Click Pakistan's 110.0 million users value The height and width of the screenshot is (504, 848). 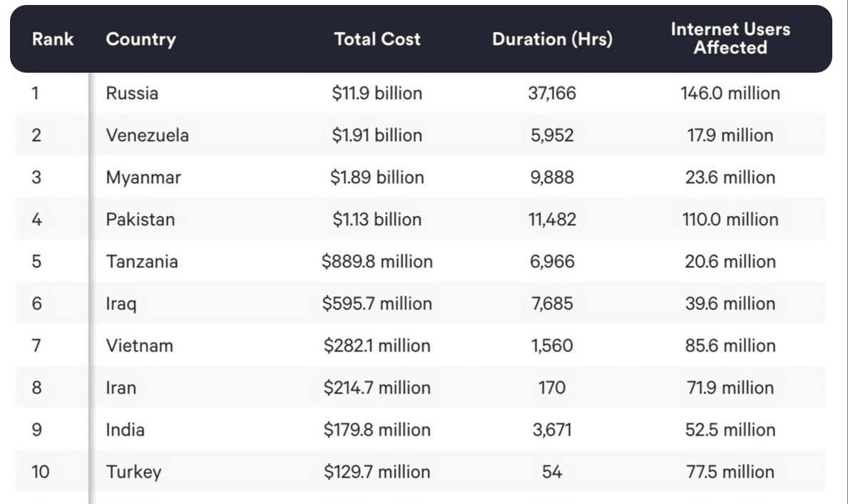730,220
